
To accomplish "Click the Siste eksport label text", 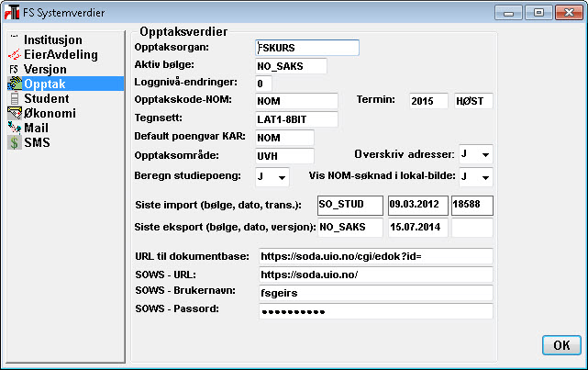I will pos(225,227).
